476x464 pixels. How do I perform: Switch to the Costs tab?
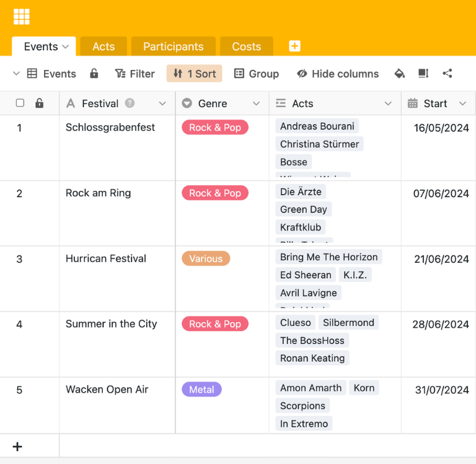(x=247, y=46)
